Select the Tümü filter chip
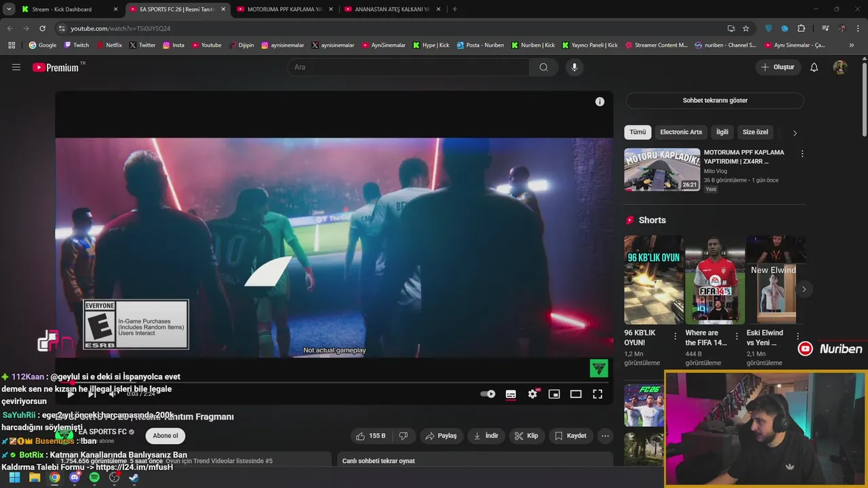The height and width of the screenshot is (488, 868). (637, 132)
